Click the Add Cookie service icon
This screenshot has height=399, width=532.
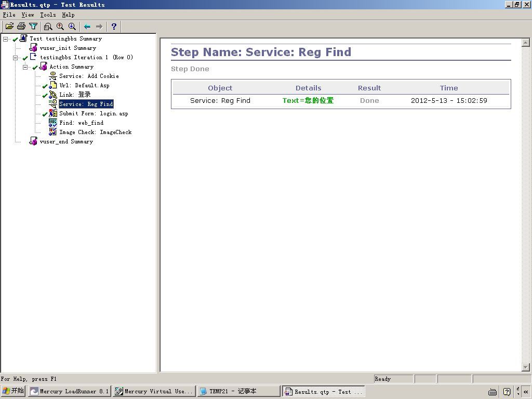(53, 76)
